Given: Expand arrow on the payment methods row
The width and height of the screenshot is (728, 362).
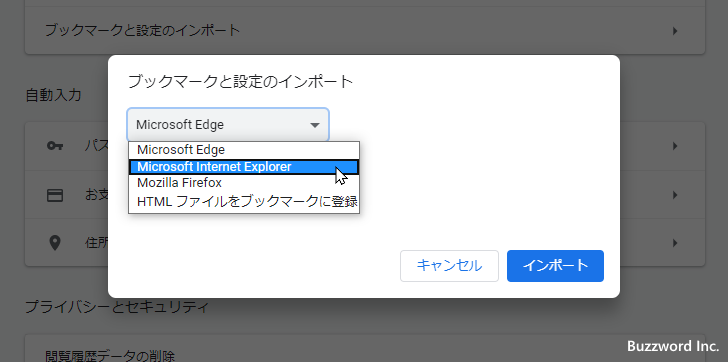Looking at the screenshot, I should (x=675, y=195).
